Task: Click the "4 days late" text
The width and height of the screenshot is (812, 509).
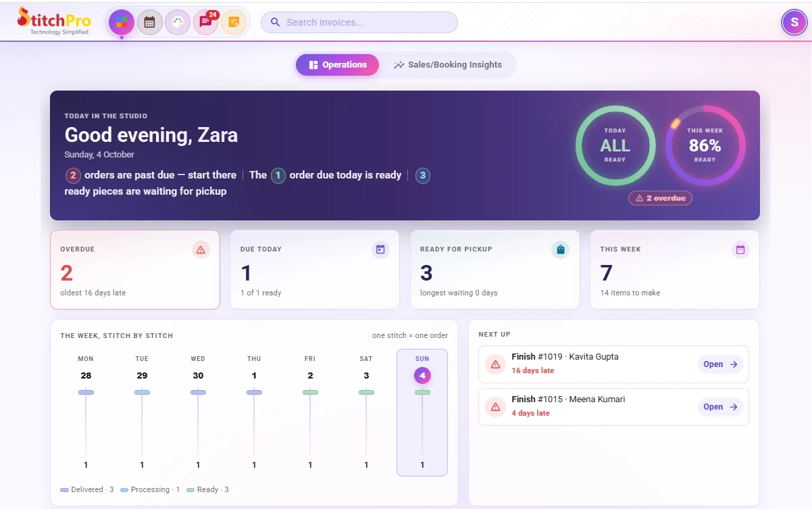Action: point(531,413)
